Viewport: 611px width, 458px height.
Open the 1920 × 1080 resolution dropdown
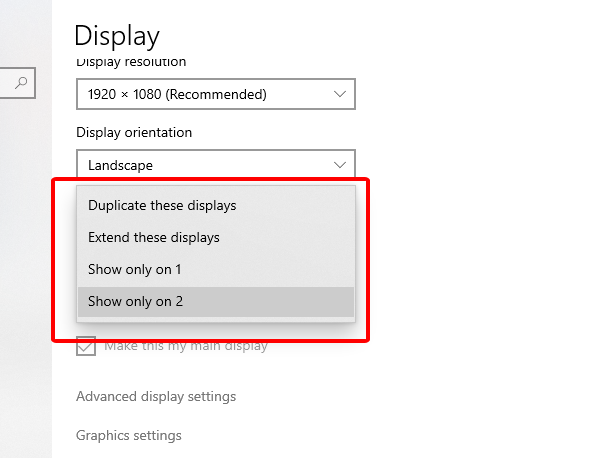coord(216,94)
